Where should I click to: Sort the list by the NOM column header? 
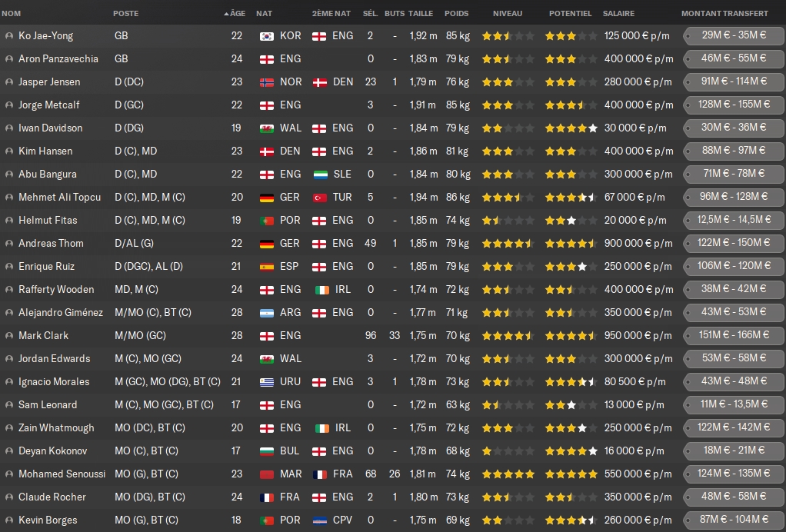[x=12, y=14]
